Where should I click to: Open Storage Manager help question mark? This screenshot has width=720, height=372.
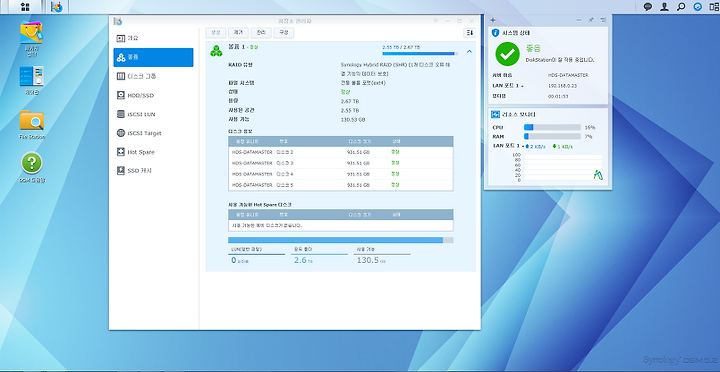(x=436, y=21)
